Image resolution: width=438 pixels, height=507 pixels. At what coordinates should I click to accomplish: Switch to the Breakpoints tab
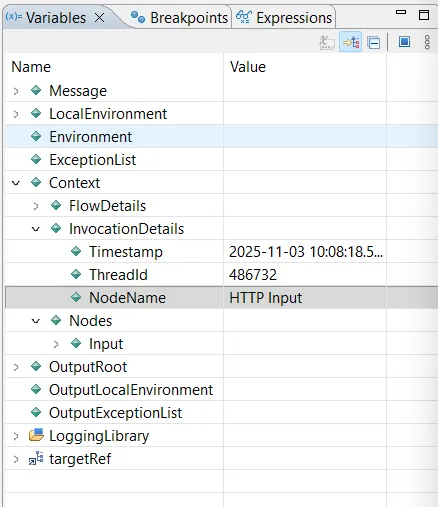179,18
